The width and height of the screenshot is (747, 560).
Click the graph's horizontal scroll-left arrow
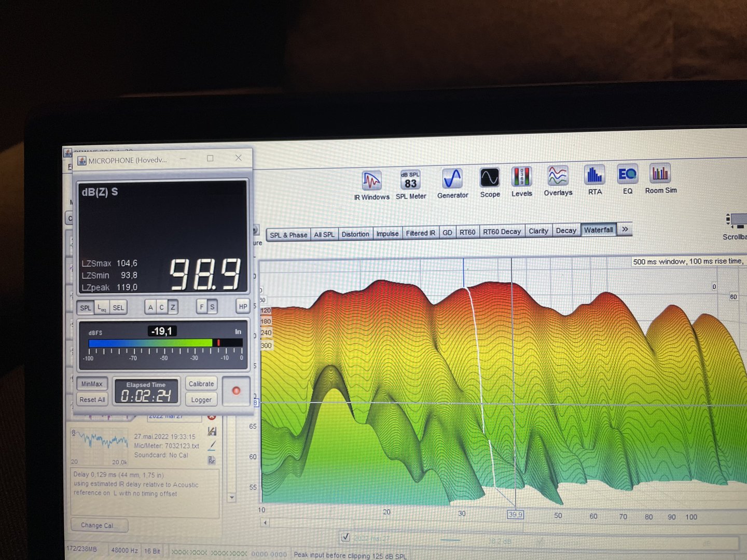point(266,523)
